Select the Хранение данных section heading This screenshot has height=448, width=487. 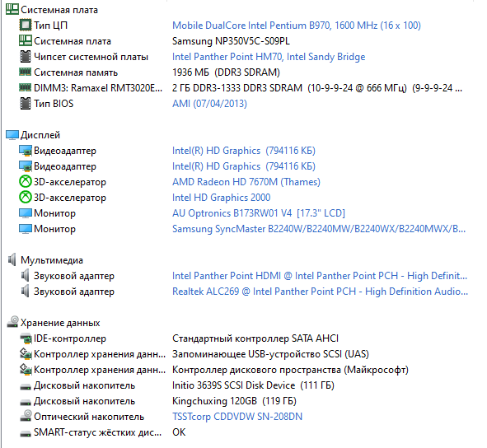coord(60,323)
